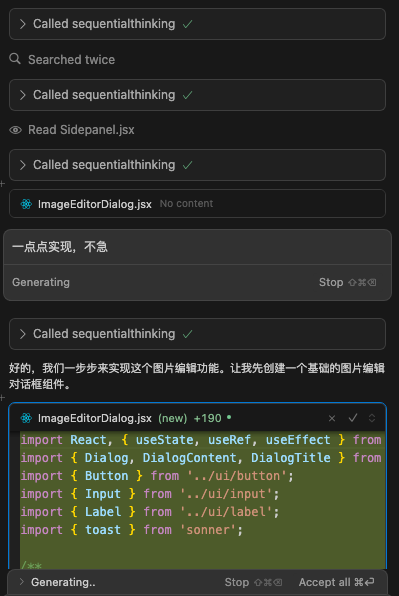Open the ImageEditorDialog.jsx No content entry
The image size is (399, 596).
coord(197,204)
